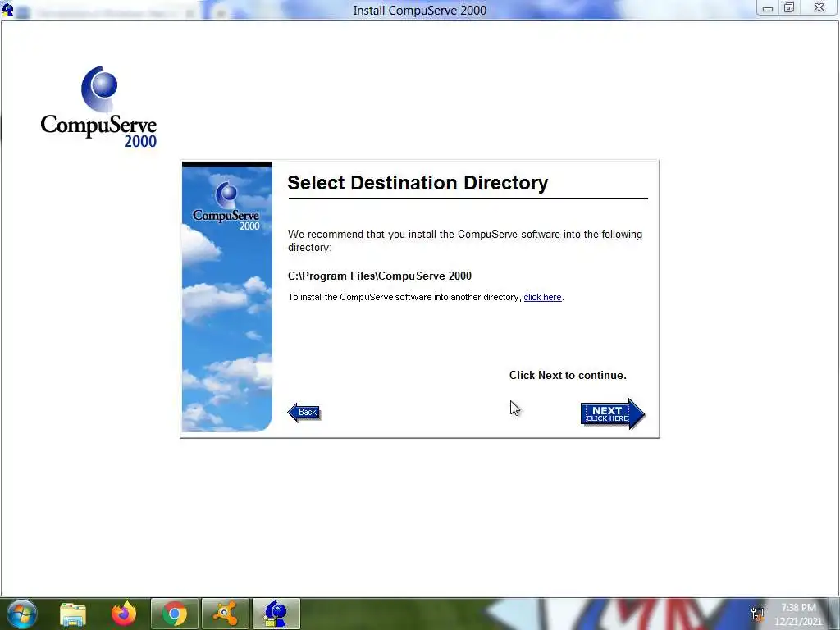The height and width of the screenshot is (630, 840).
Task: Click the NEXT arrow button
Action: click(x=612, y=413)
